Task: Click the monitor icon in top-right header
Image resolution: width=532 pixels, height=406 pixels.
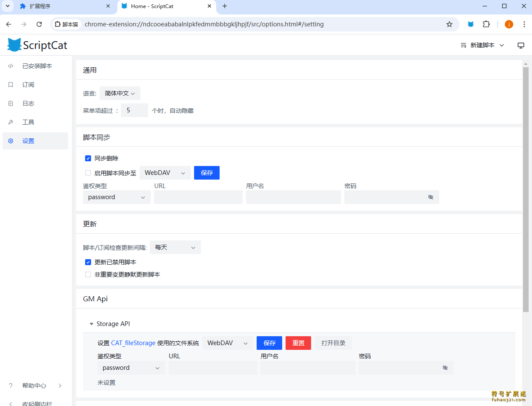Action: click(x=521, y=46)
